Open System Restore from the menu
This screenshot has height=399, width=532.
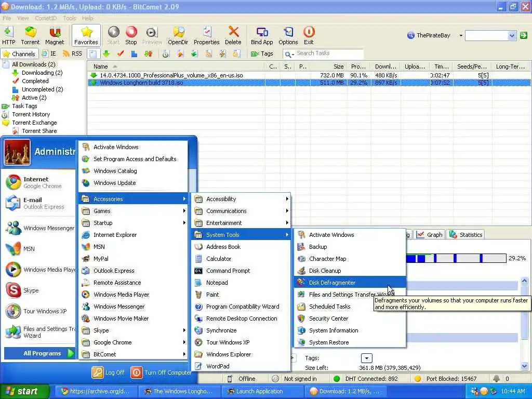(350, 342)
